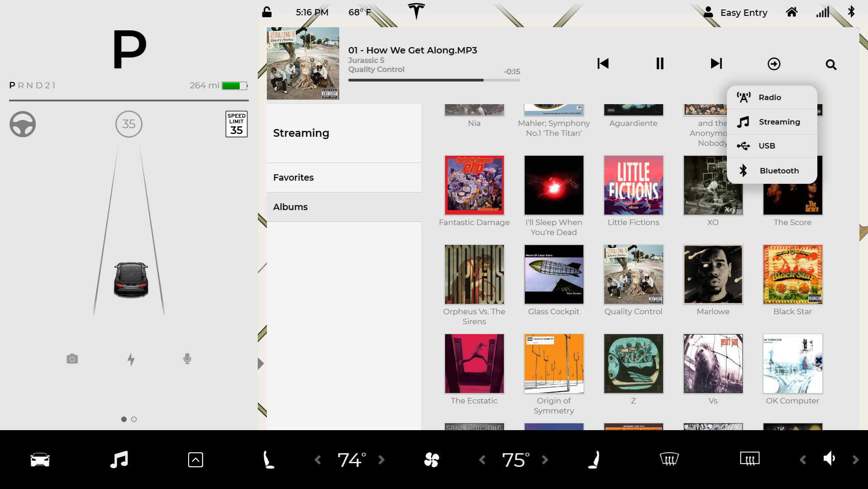Open the Fantastic Damage album
The image size is (868, 489).
474,185
